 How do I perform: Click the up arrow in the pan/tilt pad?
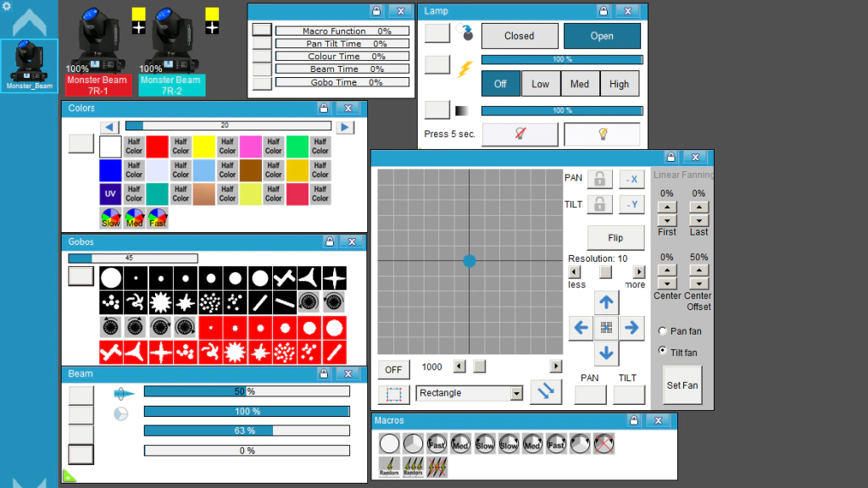tap(606, 302)
